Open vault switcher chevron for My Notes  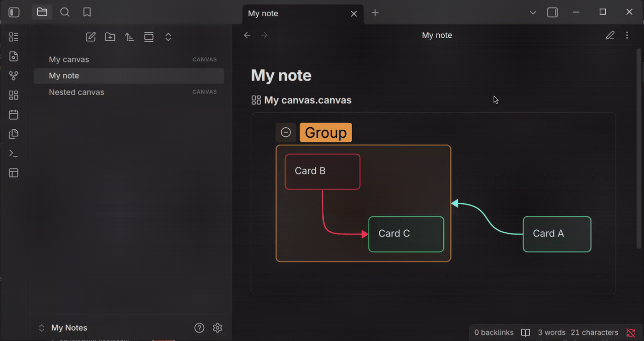(x=42, y=328)
